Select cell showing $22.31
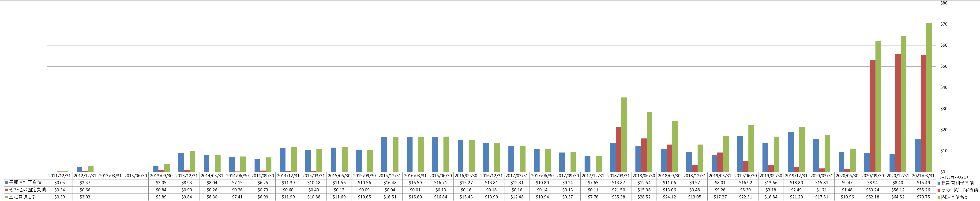Screen dimensions: 980x201 tap(746, 197)
